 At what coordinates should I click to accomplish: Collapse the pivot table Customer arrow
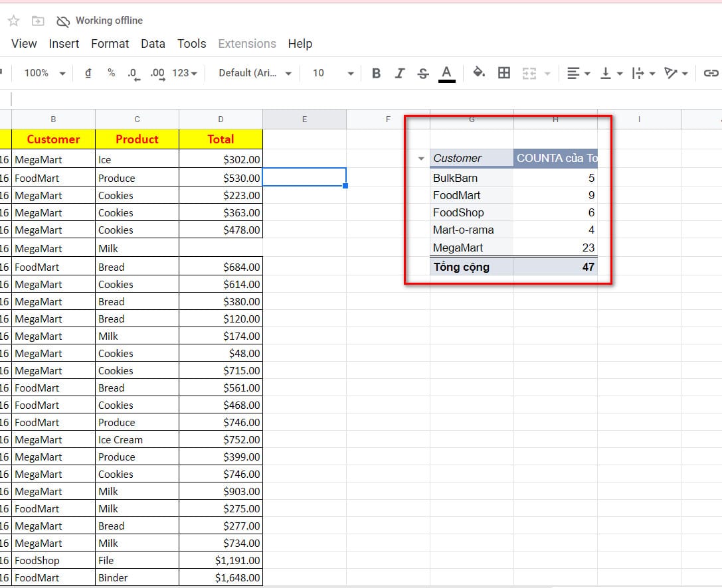(x=420, y=159)
